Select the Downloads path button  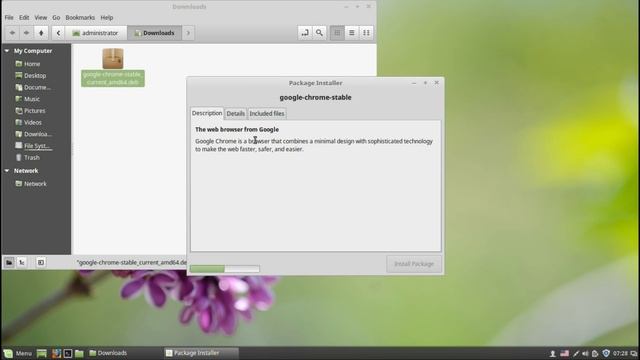tap(154, 33)
